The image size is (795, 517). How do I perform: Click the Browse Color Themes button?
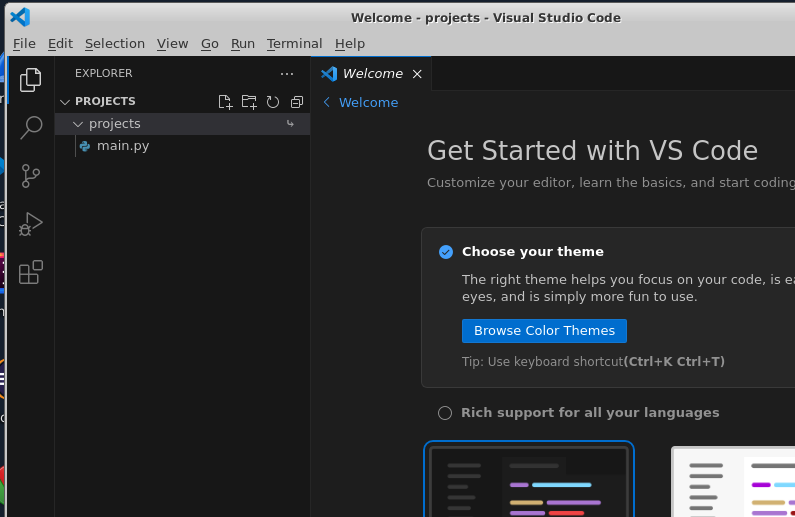pyautogui.click(x=544, y=331)
